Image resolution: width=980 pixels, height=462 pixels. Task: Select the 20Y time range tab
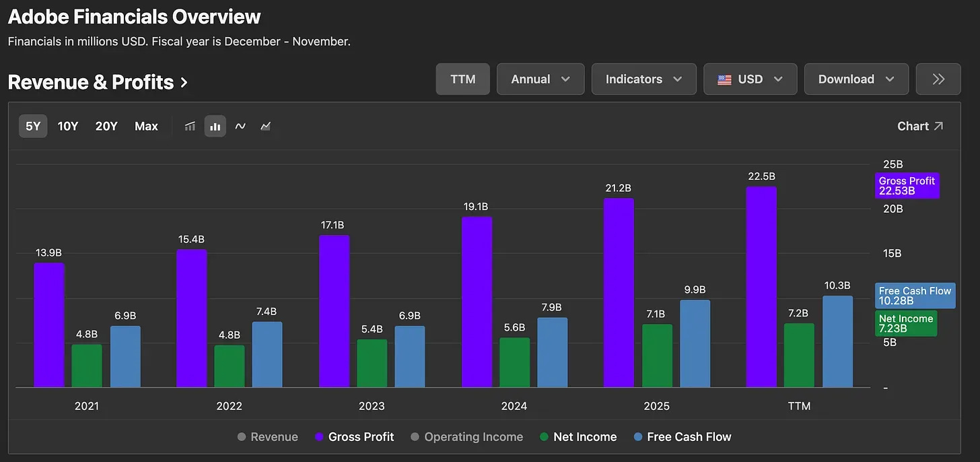click(x=106, y=126)
